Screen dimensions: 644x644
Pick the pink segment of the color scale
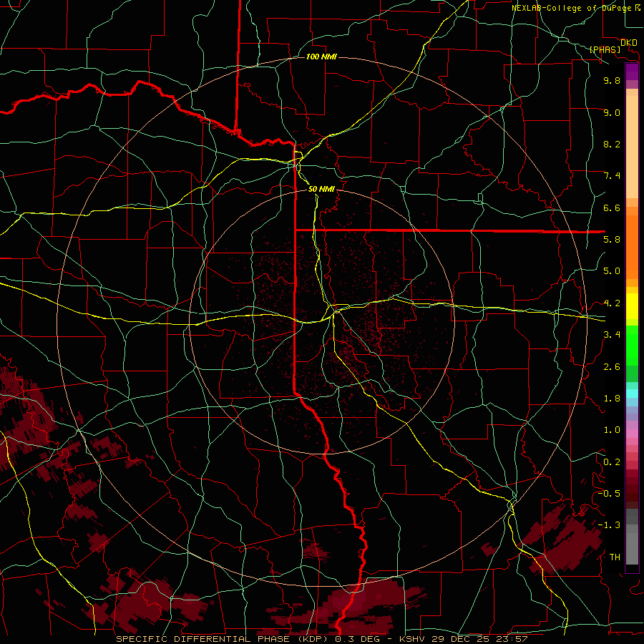point(632,434)
